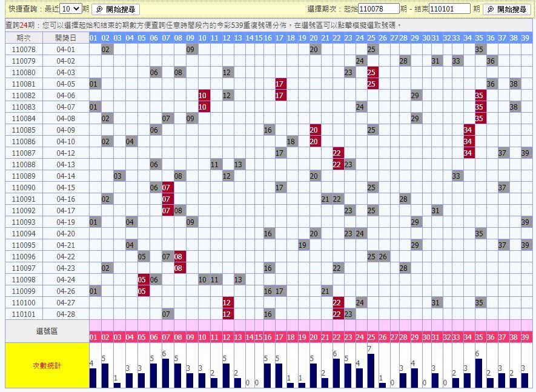
Task: Select number 35 in the pink selection row
Action: pos(479,337)
